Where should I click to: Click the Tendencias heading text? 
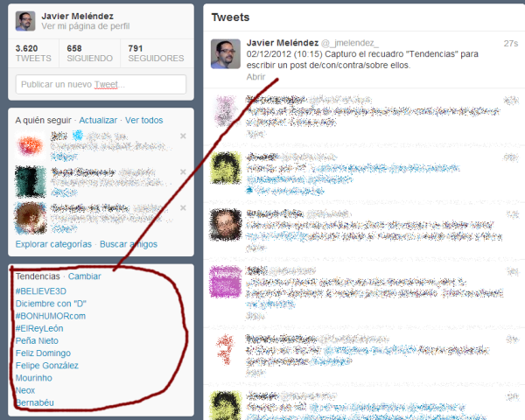pyautogui.click(x=38, y=276)
